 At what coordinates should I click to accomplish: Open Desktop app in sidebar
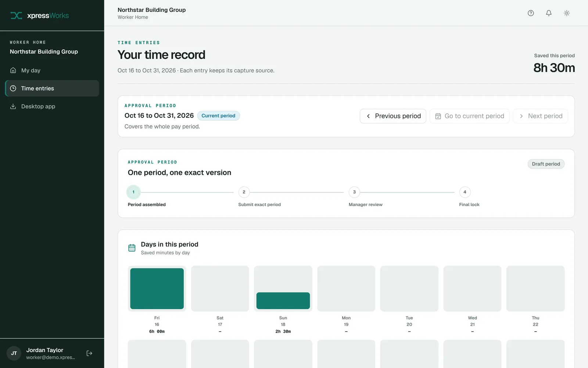(52, 106)
